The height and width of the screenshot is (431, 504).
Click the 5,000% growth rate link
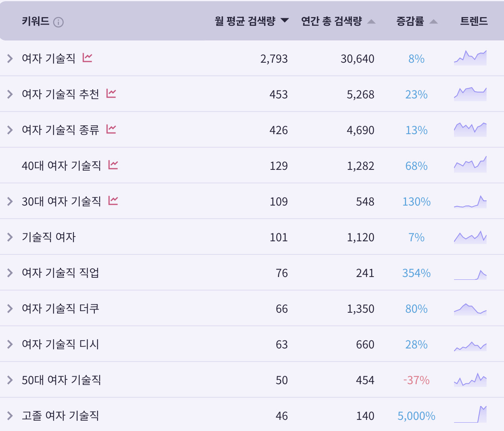[416, 415]
